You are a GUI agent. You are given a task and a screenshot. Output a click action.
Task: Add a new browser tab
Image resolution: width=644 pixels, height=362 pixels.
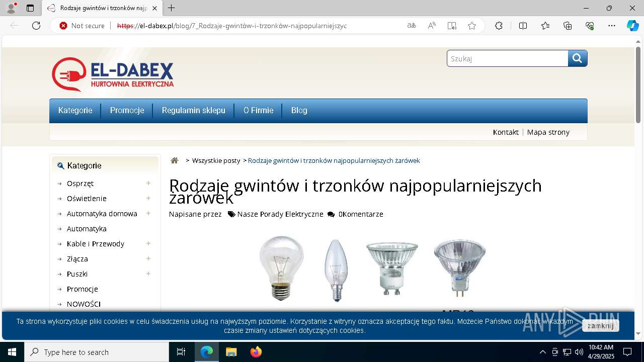[x=172, y=8]
